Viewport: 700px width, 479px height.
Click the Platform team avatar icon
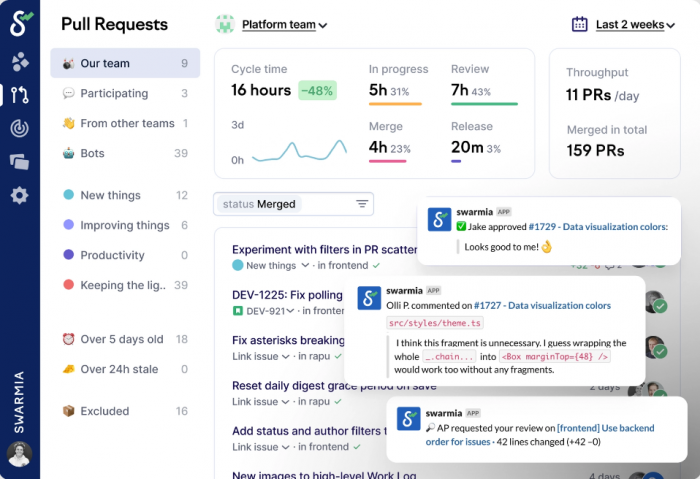coord(225,25)
